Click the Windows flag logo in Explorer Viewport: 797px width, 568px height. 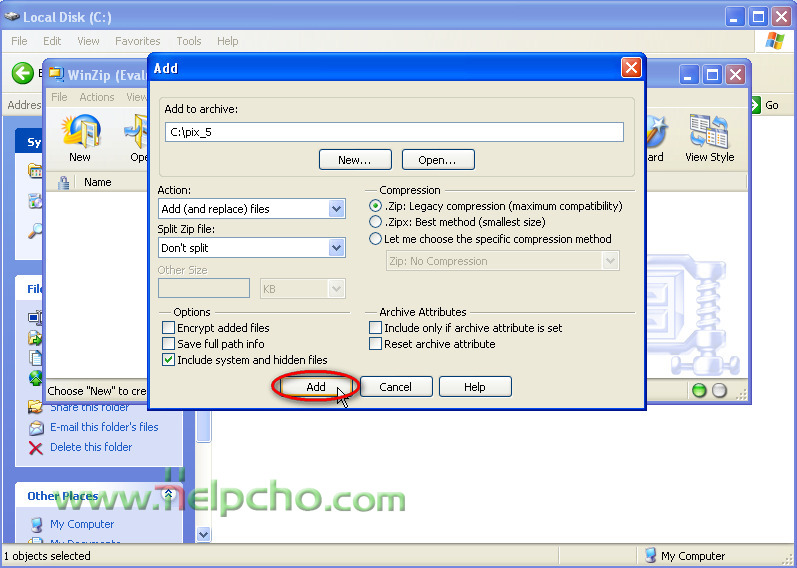pyautogui.click(x=774, y=41)
